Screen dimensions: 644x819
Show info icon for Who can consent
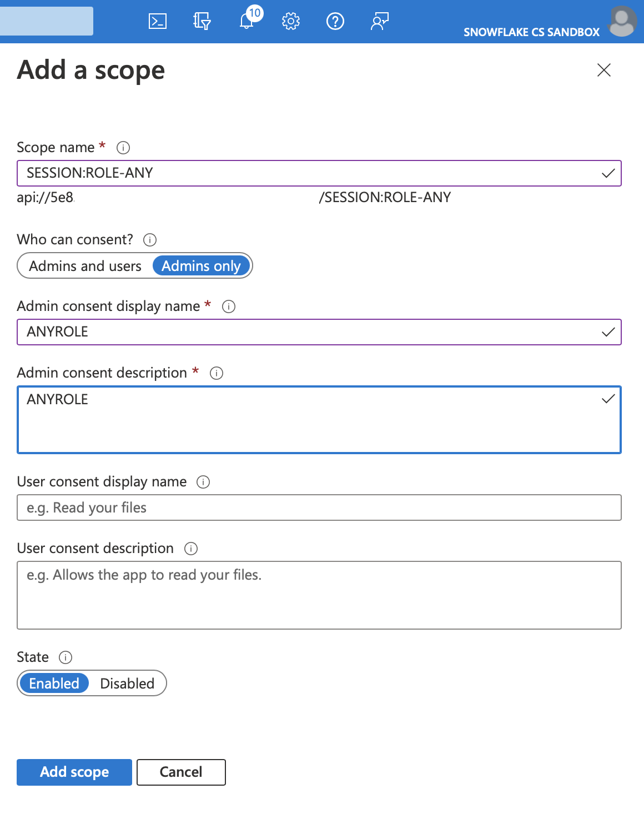(x=150, y=240)
